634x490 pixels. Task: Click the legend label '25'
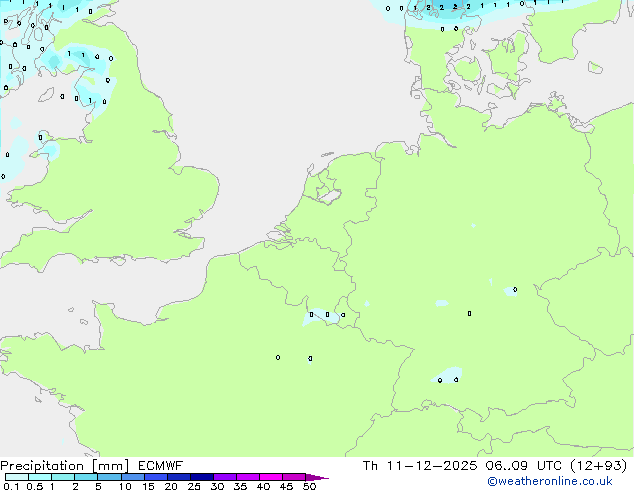[194, 486]
